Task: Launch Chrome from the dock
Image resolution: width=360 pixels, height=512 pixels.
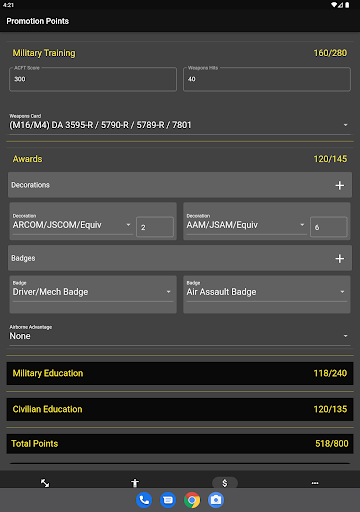Action: click(x=192, y=500)
